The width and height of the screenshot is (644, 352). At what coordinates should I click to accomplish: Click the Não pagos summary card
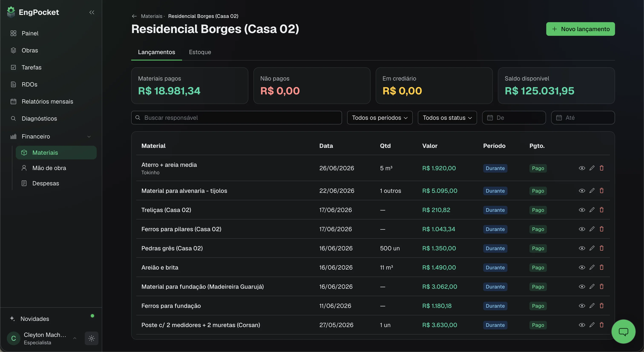pos(312,86)
